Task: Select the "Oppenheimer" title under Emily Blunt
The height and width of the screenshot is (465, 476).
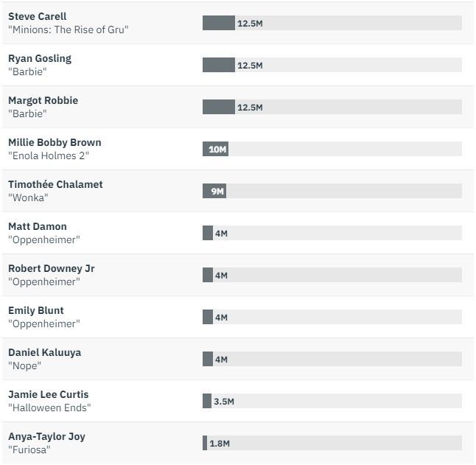Action: coord(43,324)
